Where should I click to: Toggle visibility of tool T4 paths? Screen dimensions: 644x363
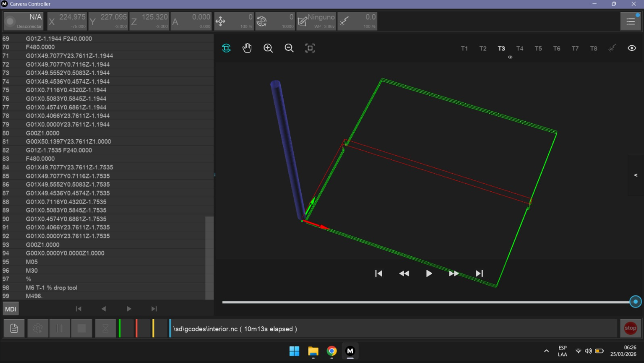520,49
